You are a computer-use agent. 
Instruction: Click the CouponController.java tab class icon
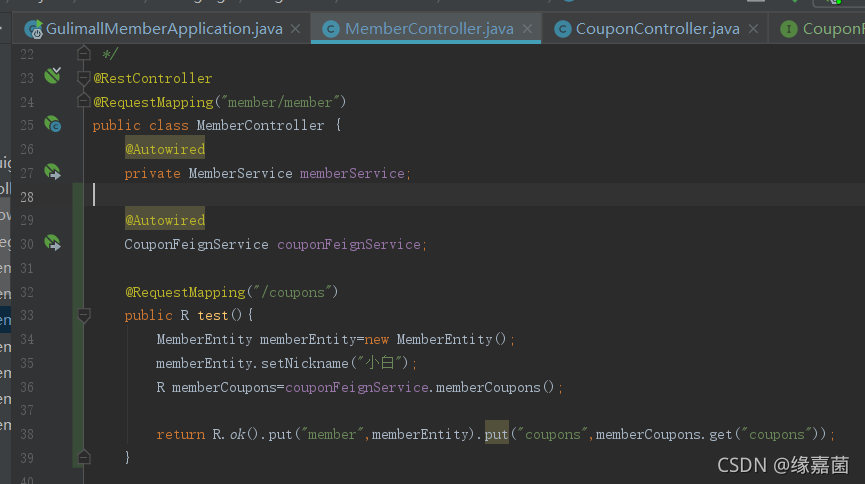[x=562, y=29]
